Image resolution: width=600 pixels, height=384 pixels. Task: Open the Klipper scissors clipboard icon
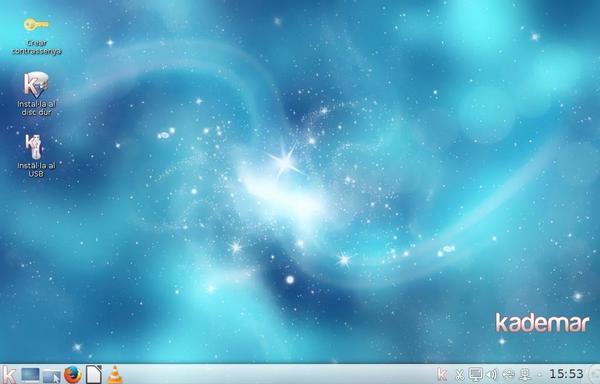[460, 374]
